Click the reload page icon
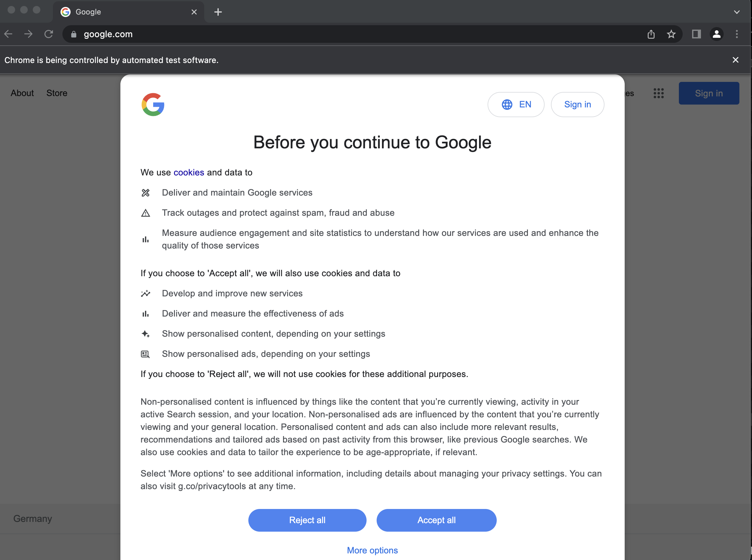The height and width of the screenshot is (560, 752). tap(49, 34)
